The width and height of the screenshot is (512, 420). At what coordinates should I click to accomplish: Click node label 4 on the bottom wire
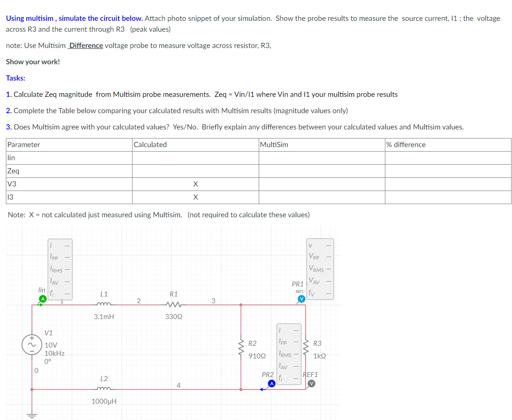[179, 385]
